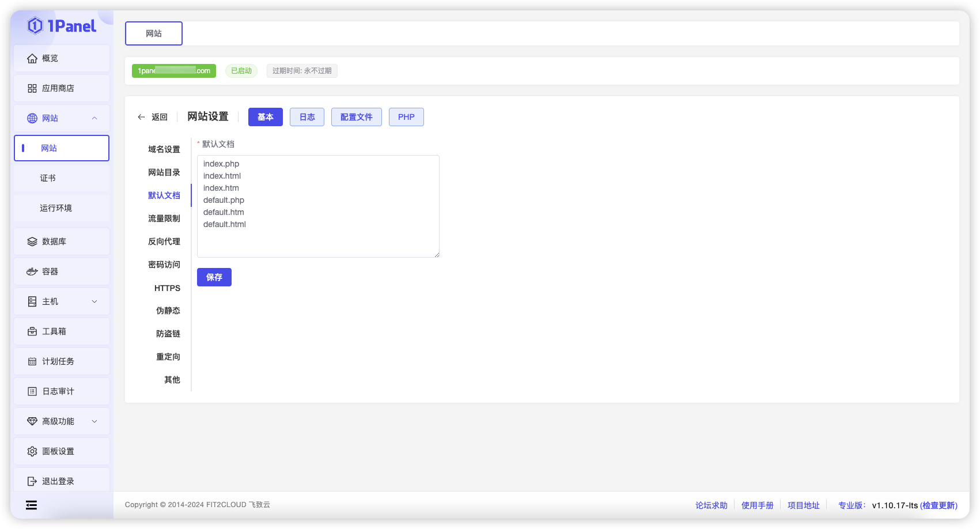Open 容器 docker whale icon
The width and height of the screenshot is (980, 529).
pos(32,271)
